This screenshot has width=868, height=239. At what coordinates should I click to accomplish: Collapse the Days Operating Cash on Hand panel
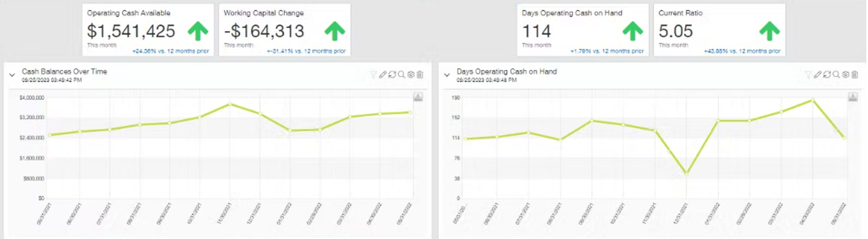click(x=447, y=75)
